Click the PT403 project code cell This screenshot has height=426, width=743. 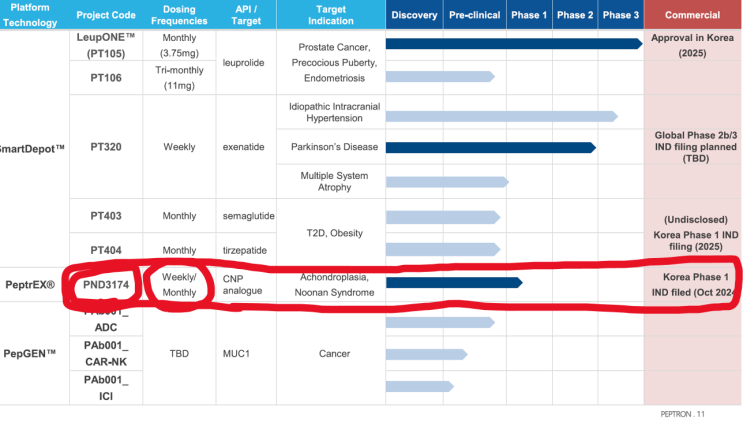coord(106,216)
